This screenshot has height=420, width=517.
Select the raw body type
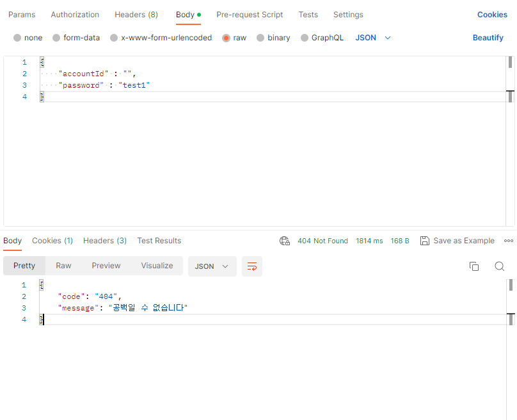click(x=234, y=38)
